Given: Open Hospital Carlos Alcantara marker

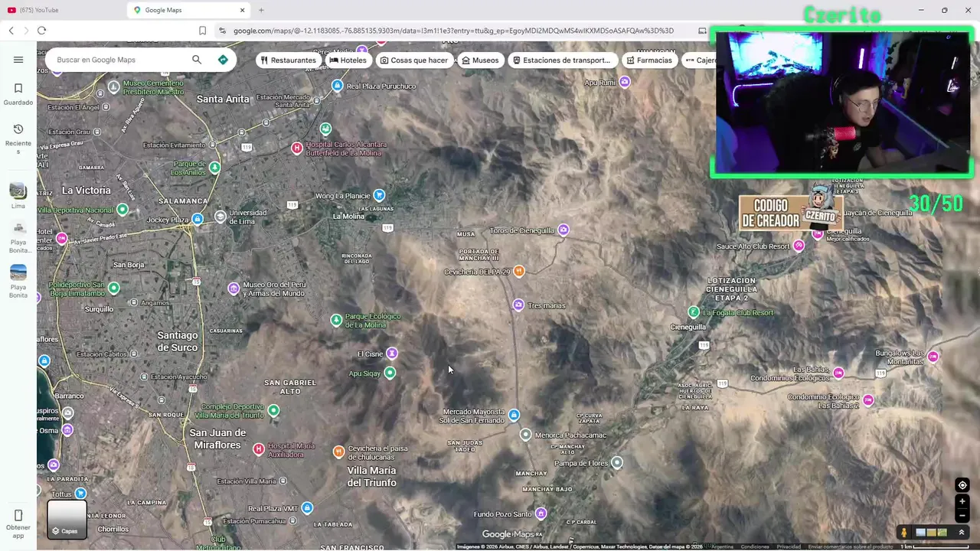Looking at the screenshot, I should [297, 148].
